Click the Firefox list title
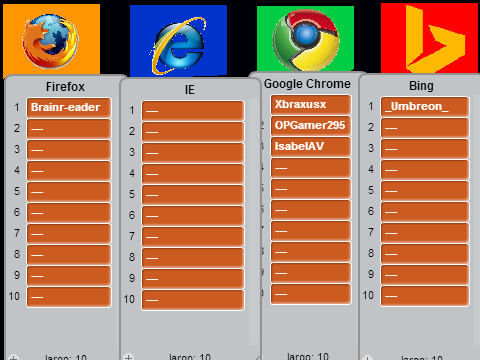 click(65, 87)
